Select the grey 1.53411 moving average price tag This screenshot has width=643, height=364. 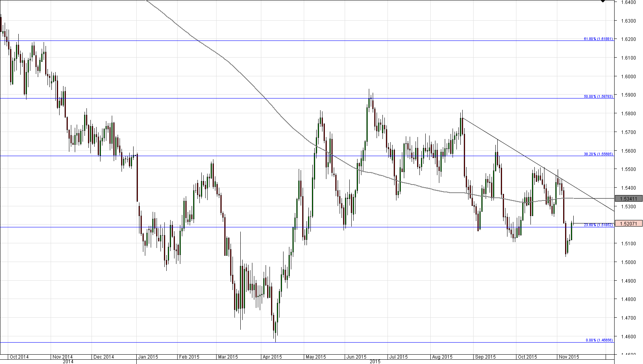[x=628, y=199]
